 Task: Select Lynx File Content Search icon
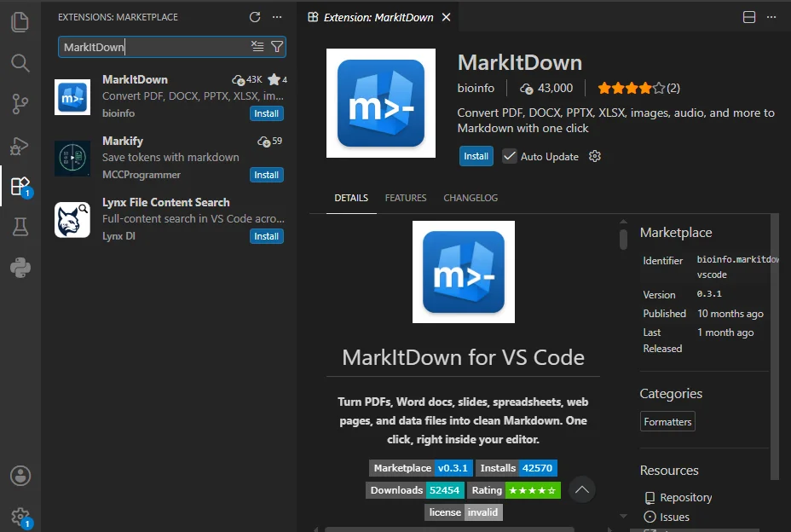pyautogui.click(x=72, y=220)
